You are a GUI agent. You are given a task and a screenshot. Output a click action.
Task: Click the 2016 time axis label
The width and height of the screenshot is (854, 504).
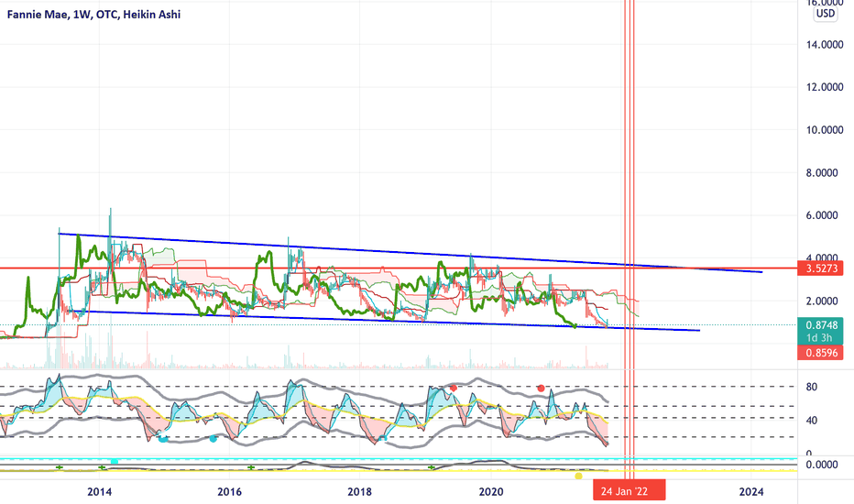[229, 492]
